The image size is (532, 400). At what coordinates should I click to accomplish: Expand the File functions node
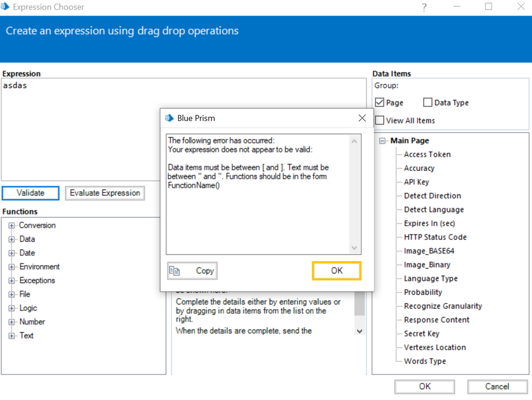[12, 295]
